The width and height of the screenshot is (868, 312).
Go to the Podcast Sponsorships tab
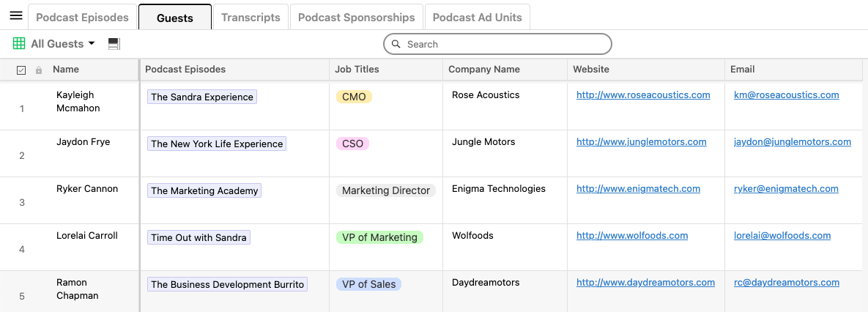coord(356,17)
